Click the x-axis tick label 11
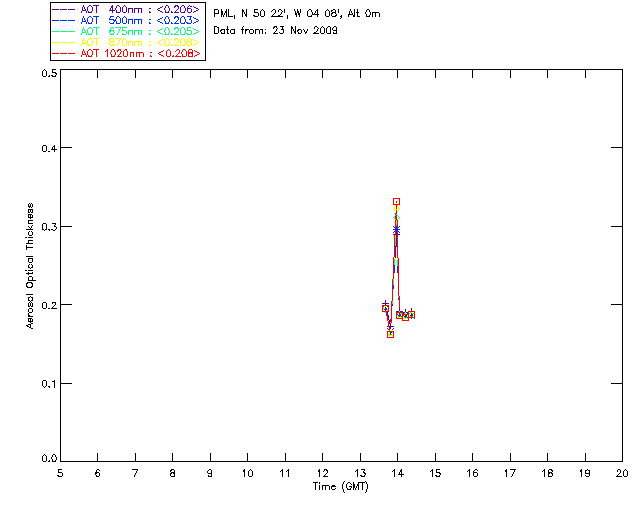Screen dimensions: 640x512 [x=285, y=473]
